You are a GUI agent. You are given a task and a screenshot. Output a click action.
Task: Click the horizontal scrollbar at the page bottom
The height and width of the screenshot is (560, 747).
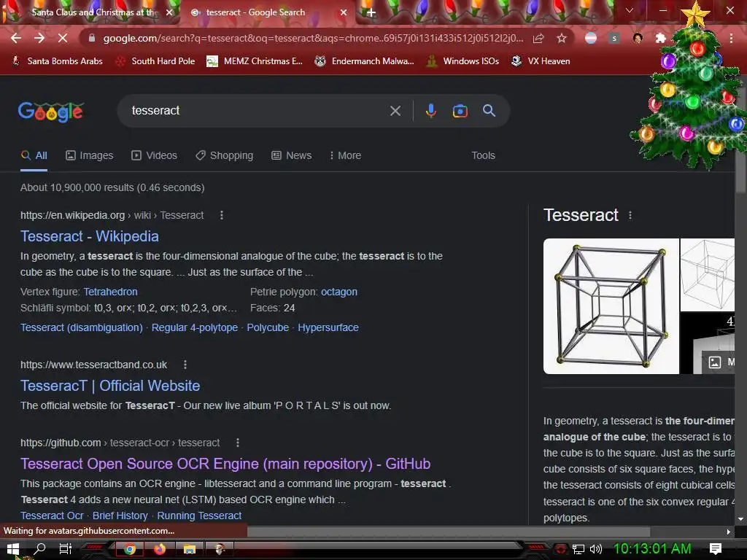click(x=448, y=531)
